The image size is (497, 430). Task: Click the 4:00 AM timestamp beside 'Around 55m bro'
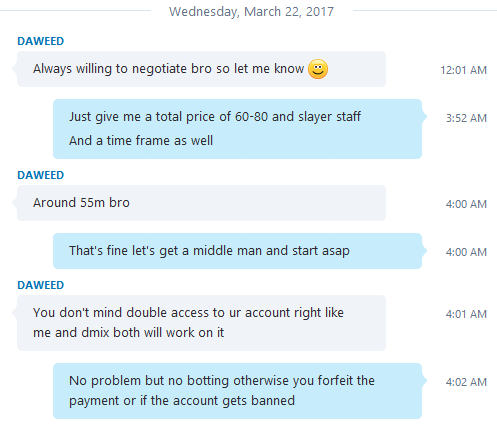click(466, 204)
